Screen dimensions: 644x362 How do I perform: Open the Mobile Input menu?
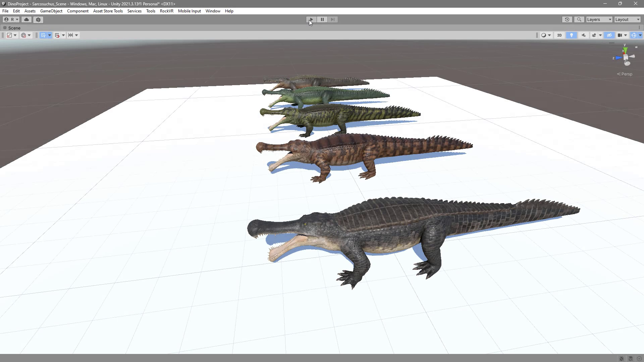190,11
